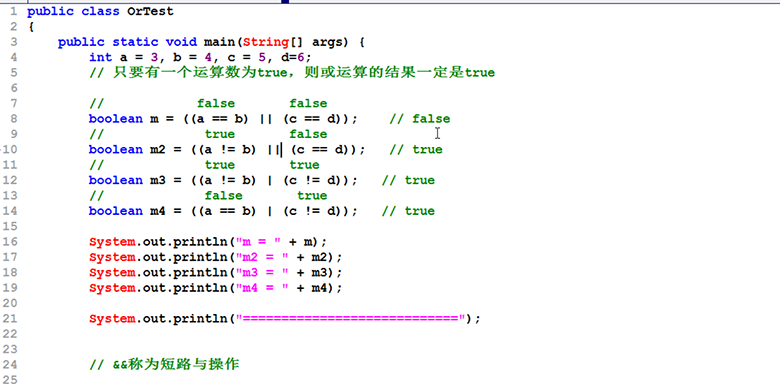Click the variable m2 in its boolean declaration
780x385 pixels.
click(158, 150)
